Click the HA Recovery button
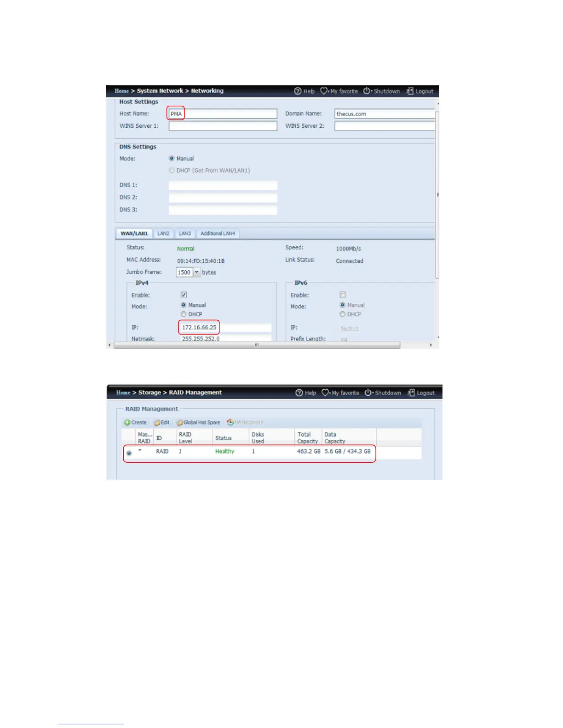This screenshot has height=728, width=563. pos(245,422)
